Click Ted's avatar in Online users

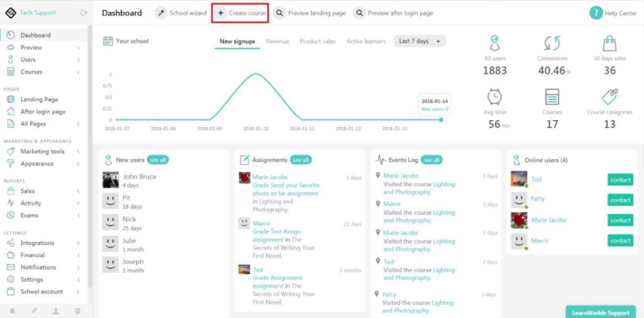click(519, 179)
